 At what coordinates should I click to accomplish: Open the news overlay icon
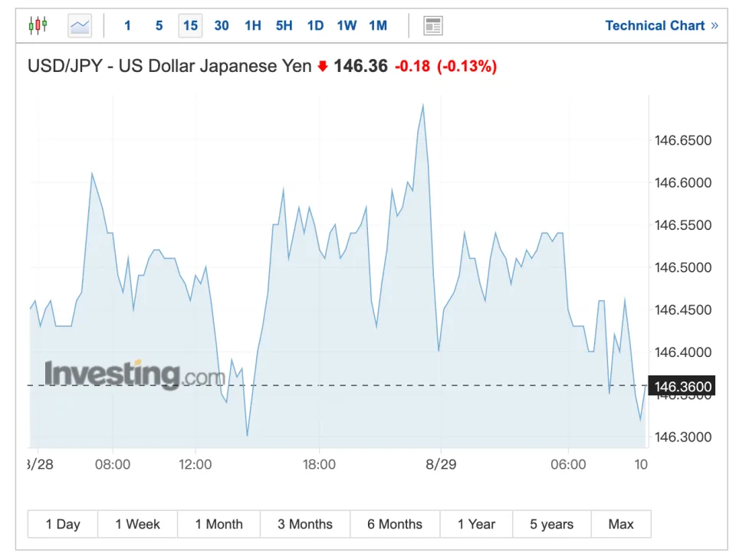tap(433, 25)
